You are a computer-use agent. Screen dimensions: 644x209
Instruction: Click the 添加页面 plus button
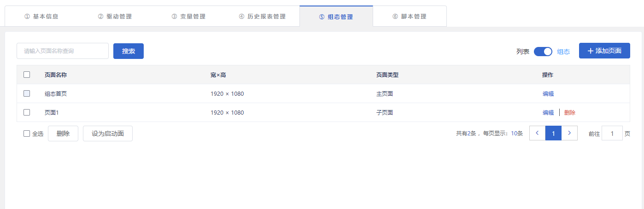[604, 51]
